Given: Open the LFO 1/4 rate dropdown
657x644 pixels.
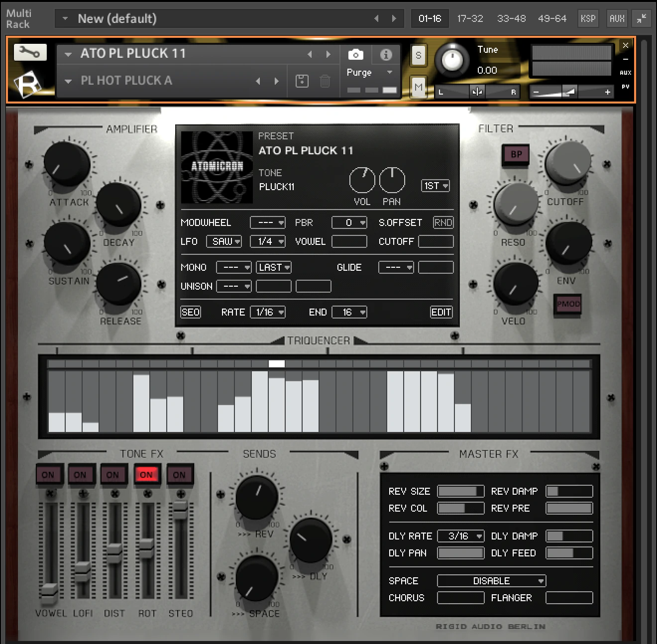Looking at the screenshot, I should (x=267, y=241).
